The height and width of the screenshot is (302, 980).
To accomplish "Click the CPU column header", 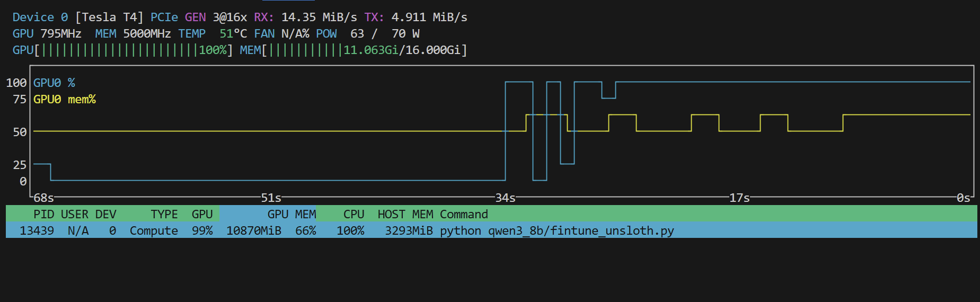I will tap(354, 214).
